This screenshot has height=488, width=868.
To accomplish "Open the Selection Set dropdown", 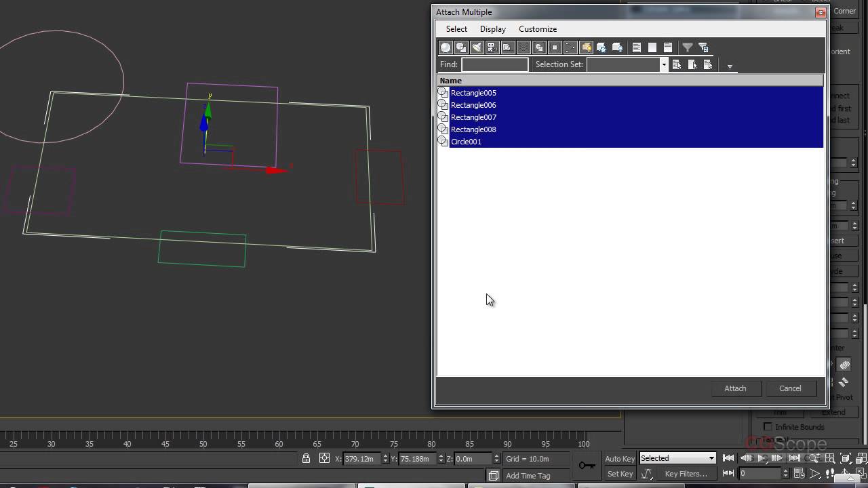I will 664,64.
